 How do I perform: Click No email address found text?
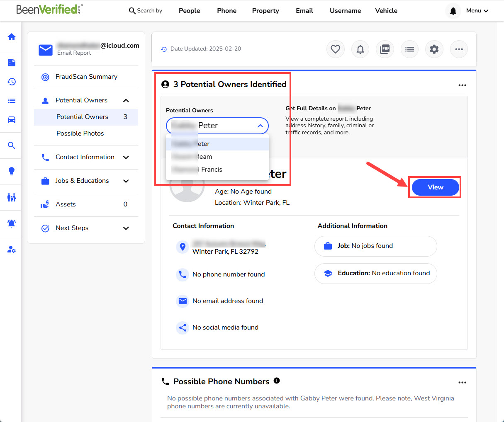(x=228, y=301)
